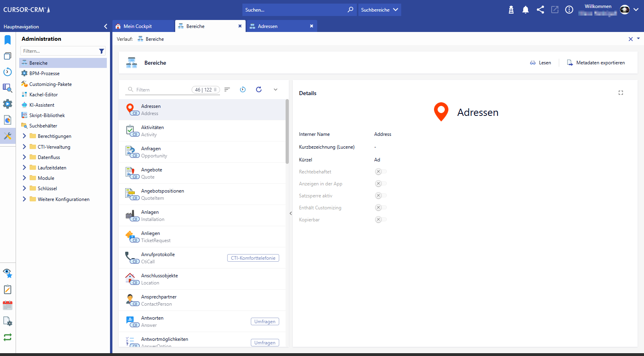Open the Suchbereiche dropdown
The width and height of the screenshot is (644, 356).
(379, 10)
